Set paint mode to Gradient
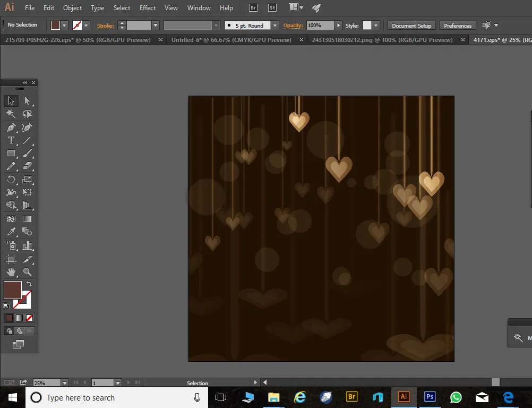Viewport: 532px width, 408px height. 19,318
